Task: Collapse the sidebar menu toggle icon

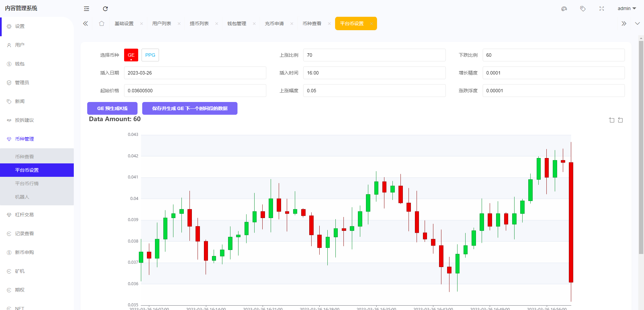Action: pos(87,9)
